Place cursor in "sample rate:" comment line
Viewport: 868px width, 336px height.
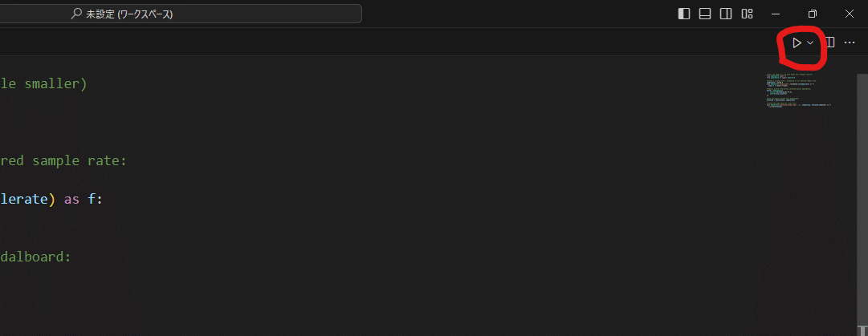tap(79, 161)
